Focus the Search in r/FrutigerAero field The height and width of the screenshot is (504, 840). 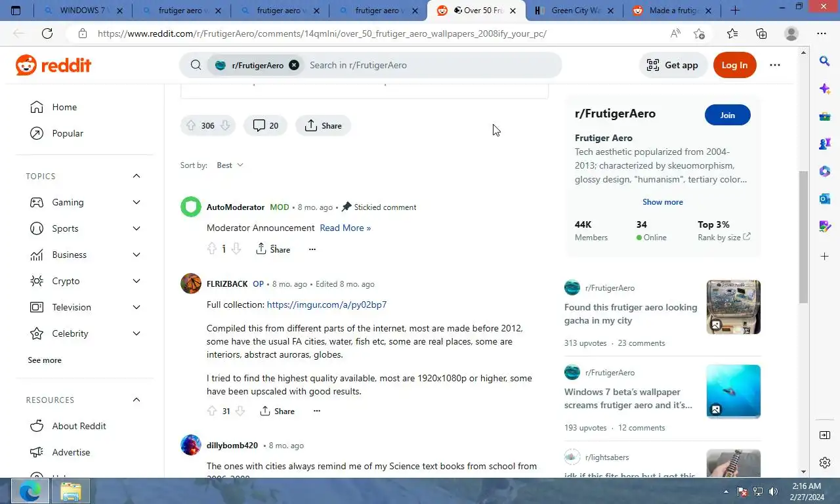pyautogui.click(x=433, y=65)
